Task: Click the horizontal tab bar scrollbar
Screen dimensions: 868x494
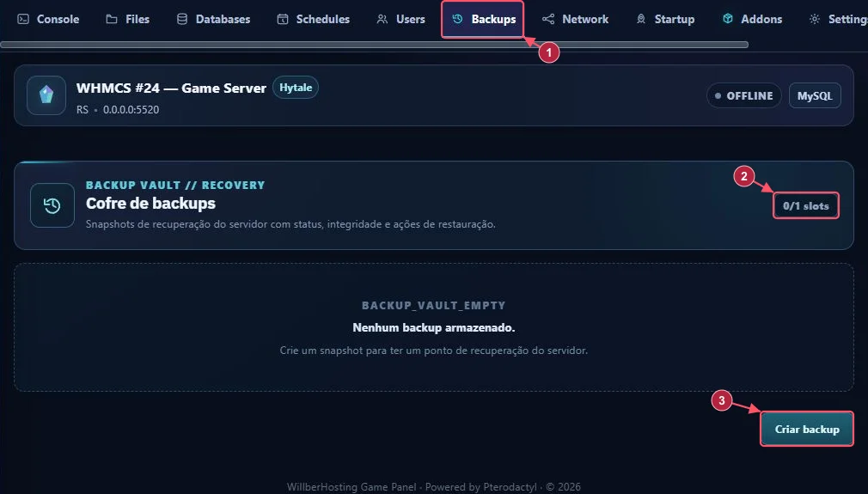Action: (x=374, y=45)
